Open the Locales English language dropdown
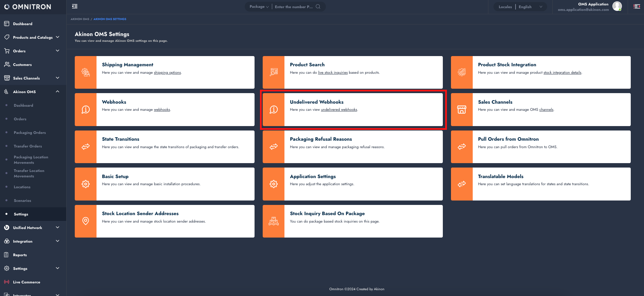644x296 pixels. click(x=530, y=7)
